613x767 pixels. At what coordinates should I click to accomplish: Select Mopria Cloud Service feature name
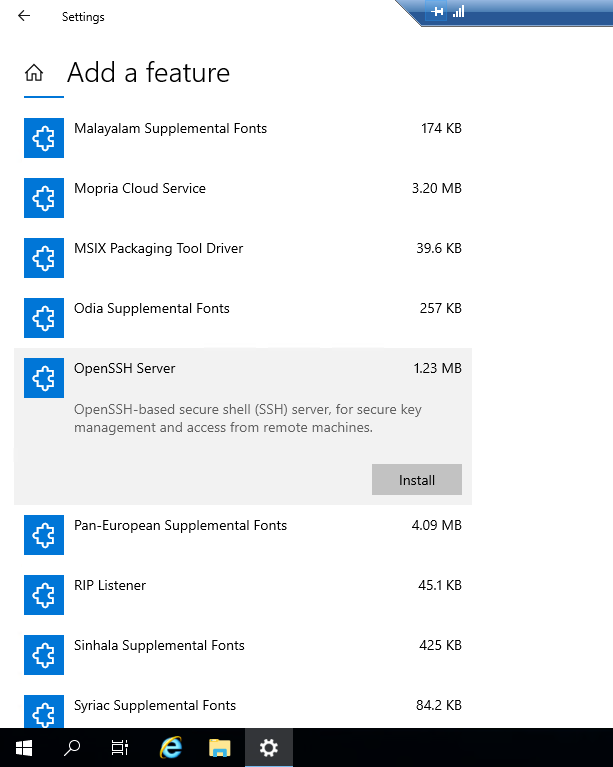[140, 189]
